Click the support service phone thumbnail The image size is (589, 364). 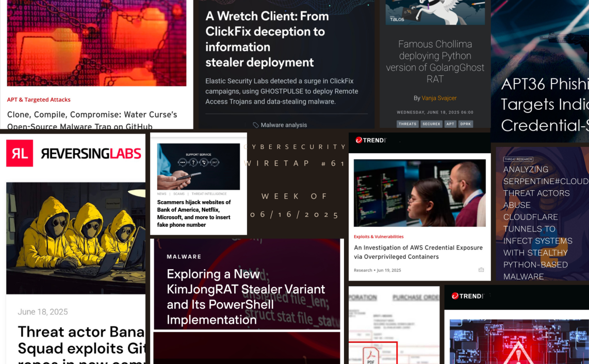click(199, 167)
